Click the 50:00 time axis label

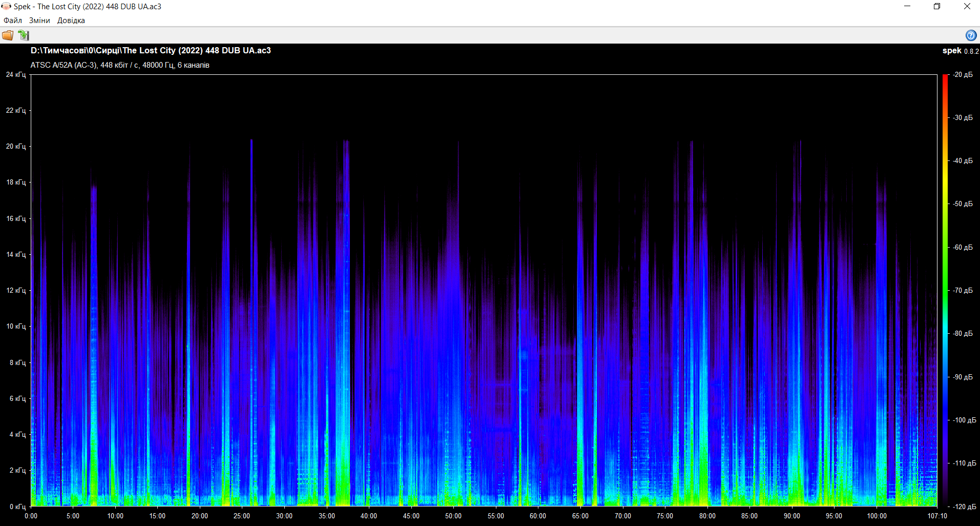pyautogui.click(x=453, y=516)
